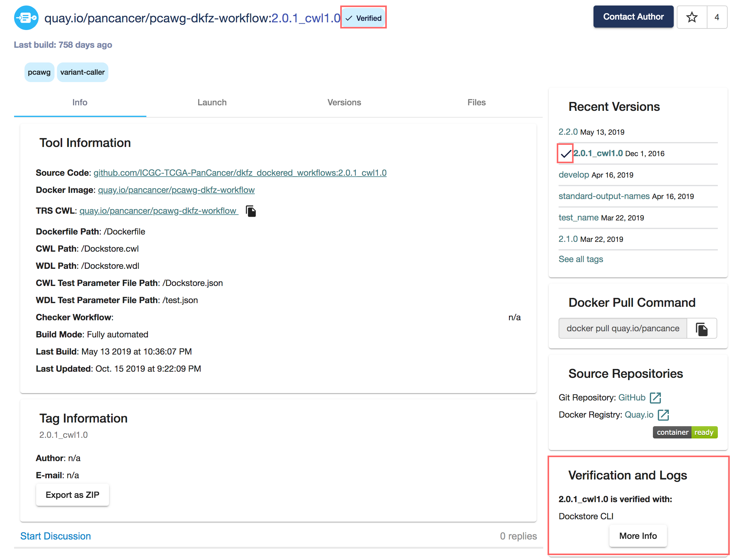The width and height of the screenshot is (731, 560).
Task: Click the checkmark beside 2.0.1_cwl1.0 version
Action: click(x=565, y=154)
